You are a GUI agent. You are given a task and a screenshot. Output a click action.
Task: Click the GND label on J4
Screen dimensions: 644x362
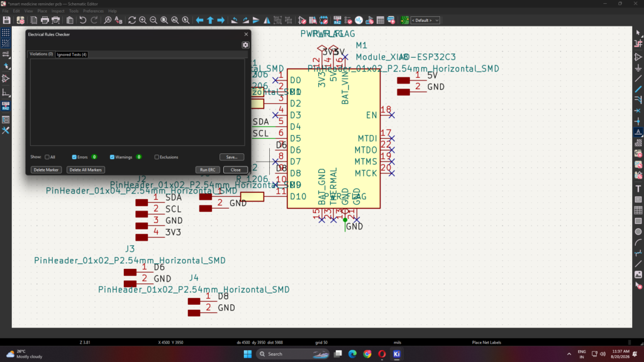[x=226, y=308]
